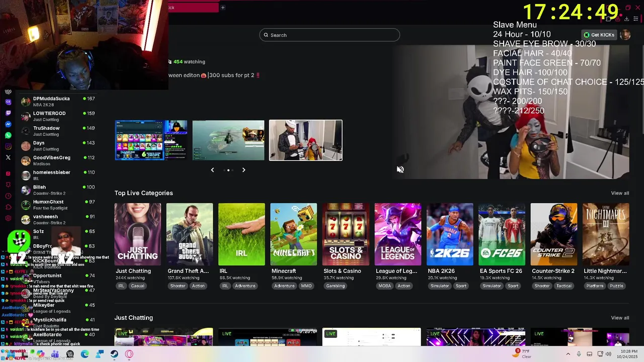The height and width of the screenshot is (362, 644).
Task: Open Billeh channel in sidebar
Action: 58,190
